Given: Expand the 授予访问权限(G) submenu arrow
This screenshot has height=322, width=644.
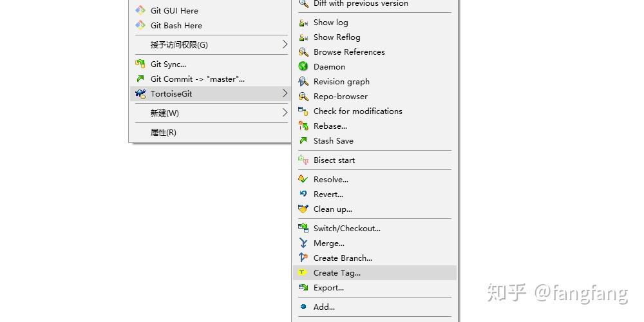Looking at the screenshot, I should 285,45.
